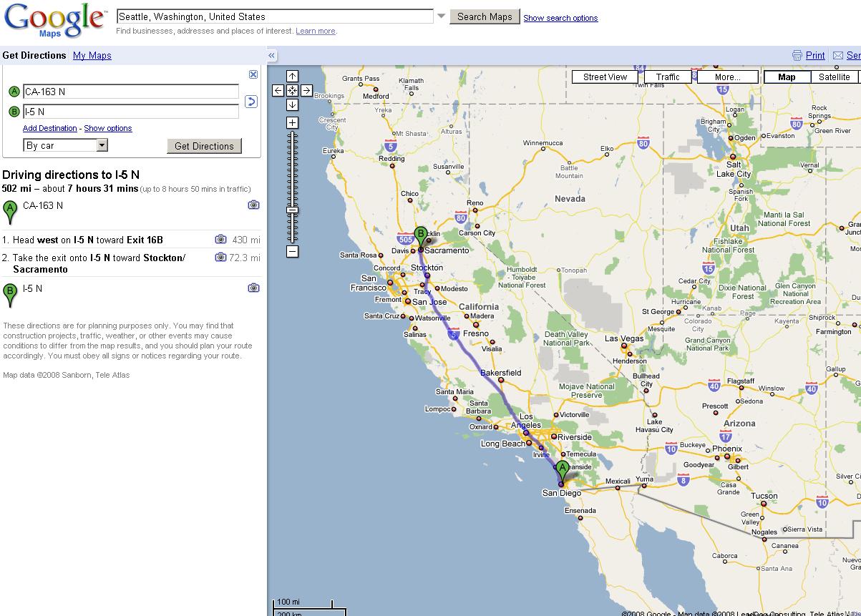
Task: Expand the More... map layers menu
Action: (x=727, y=77)
